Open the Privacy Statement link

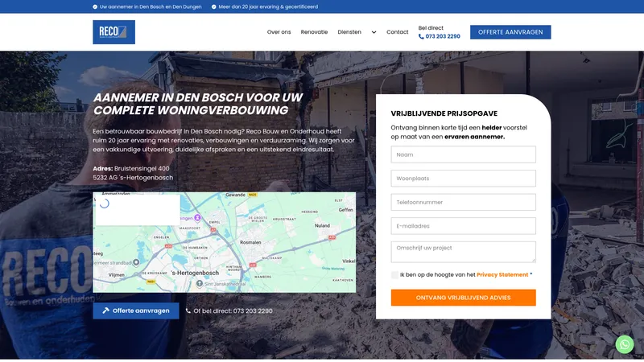pyautogui.click(x=502, y=274)
